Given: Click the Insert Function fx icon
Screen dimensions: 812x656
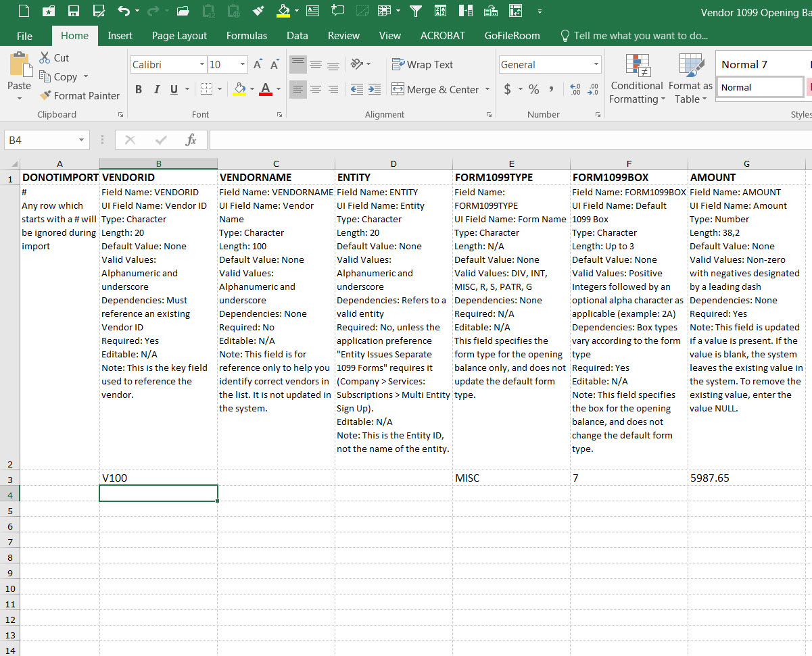Looking at the screenshot, I should point(191,140).
